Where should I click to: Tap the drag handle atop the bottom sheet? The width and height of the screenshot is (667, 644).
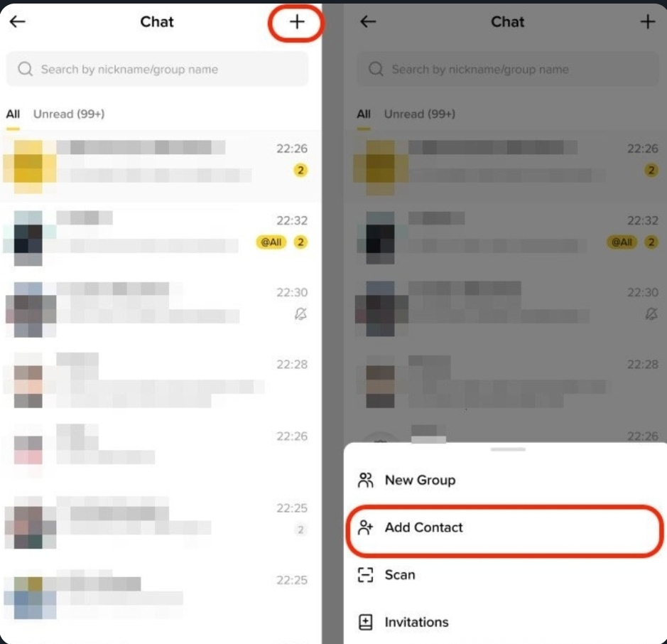click(x=508, y=449)
